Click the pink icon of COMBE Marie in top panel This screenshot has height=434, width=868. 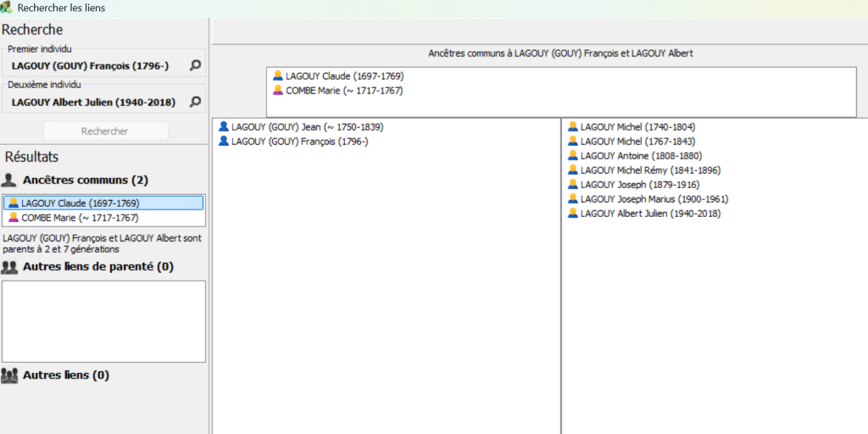tap(277, 91)
